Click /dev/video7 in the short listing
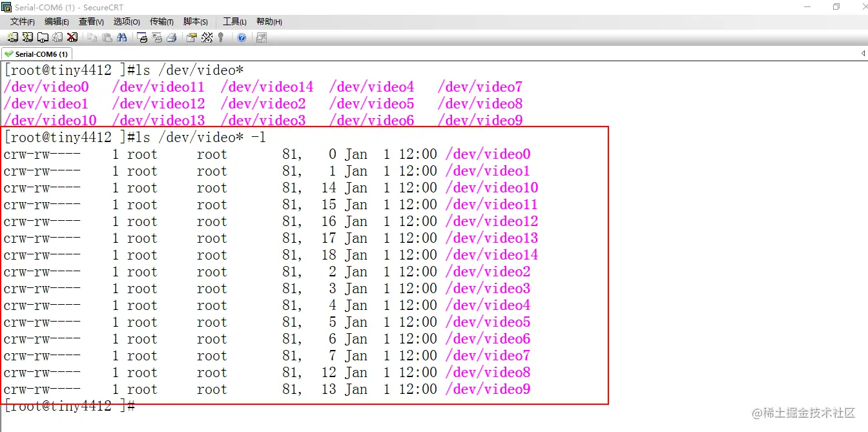 pos(480,87)
